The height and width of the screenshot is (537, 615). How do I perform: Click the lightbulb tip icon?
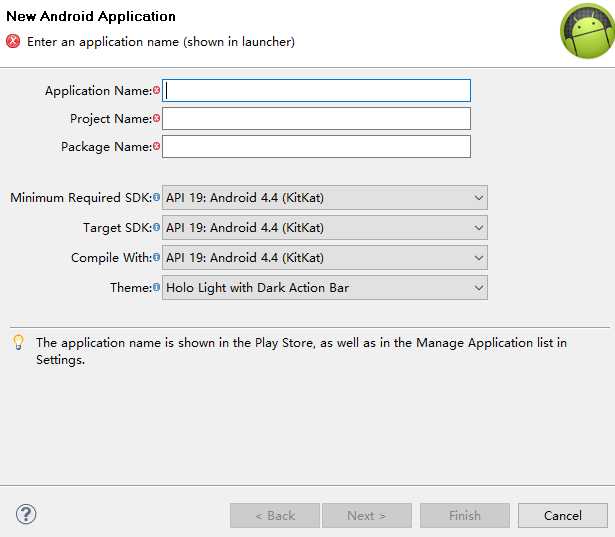pos(18,342)
